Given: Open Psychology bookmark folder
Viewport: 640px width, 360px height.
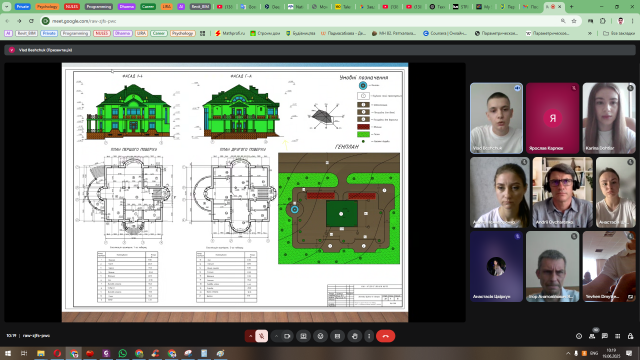Looking at the screenshot, I should coord(182,33).
